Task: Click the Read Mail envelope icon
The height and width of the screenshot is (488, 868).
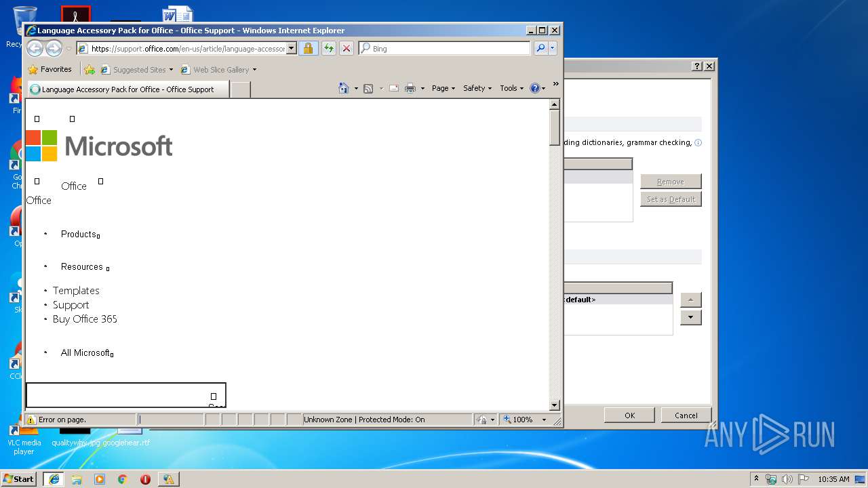Action: click(394, 88)
